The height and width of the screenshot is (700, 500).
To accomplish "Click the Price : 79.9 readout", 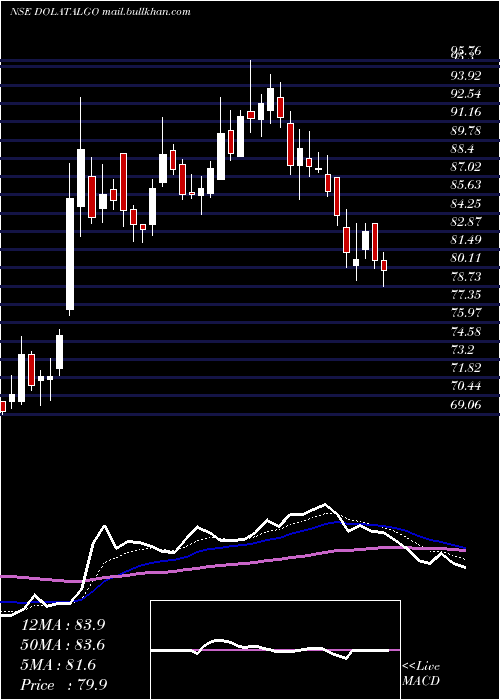I will [64, 685].
